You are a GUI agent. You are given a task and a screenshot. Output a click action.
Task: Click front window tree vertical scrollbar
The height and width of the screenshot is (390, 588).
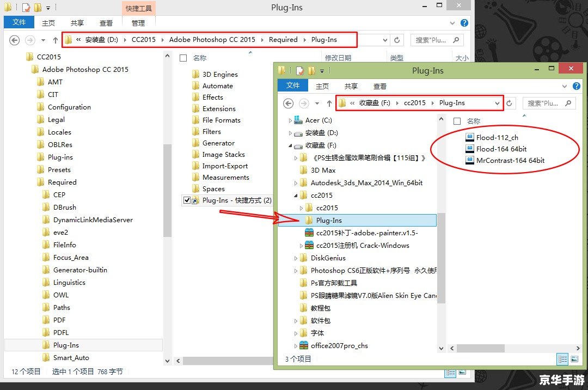pyautogui.click(x=442, y=257)
